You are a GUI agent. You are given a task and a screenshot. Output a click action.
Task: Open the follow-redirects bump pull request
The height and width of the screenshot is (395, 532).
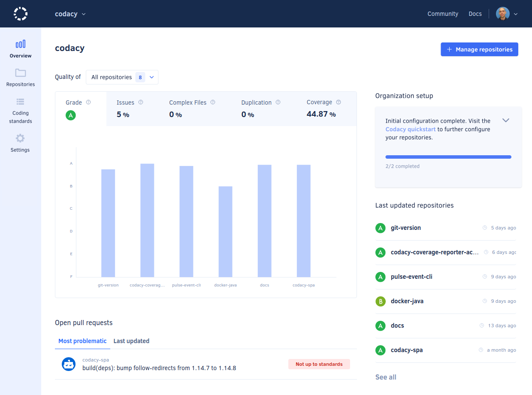point(159,368)
